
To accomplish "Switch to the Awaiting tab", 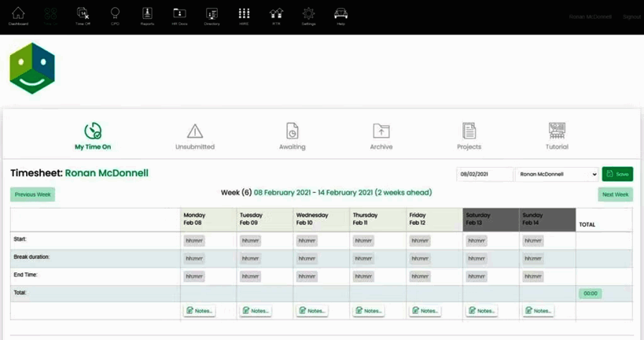I will click(x=292, y=135).
